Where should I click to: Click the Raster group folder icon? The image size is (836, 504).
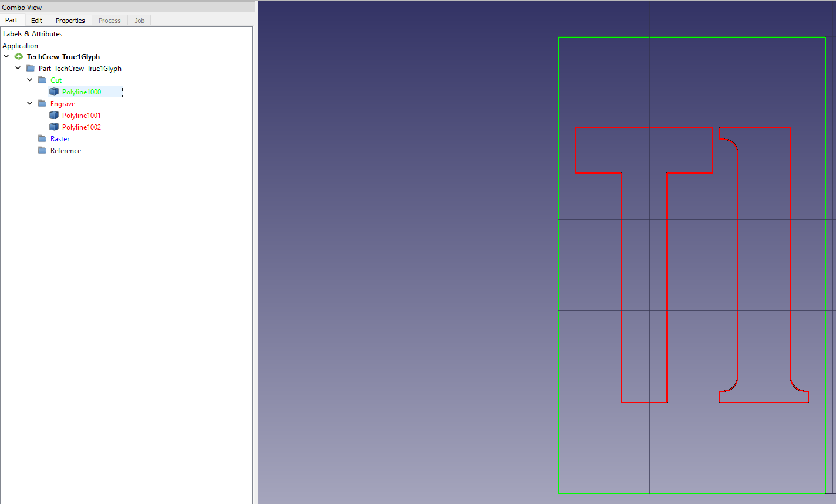click(42, 139)
